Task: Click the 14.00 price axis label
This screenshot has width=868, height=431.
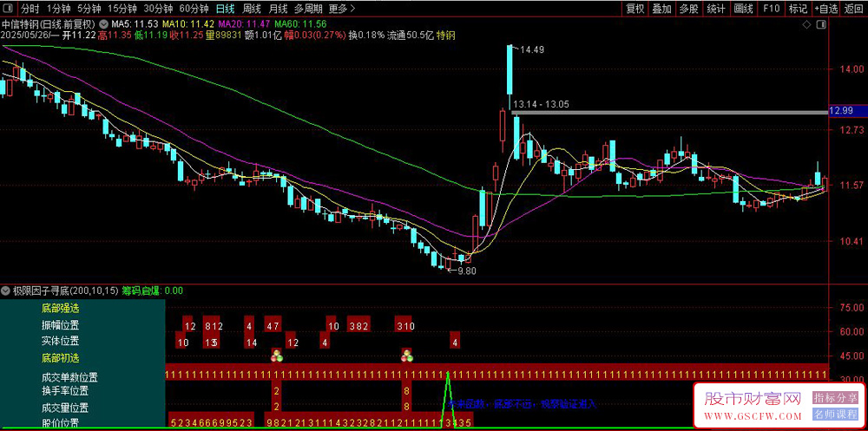Action: pos(852,70)
